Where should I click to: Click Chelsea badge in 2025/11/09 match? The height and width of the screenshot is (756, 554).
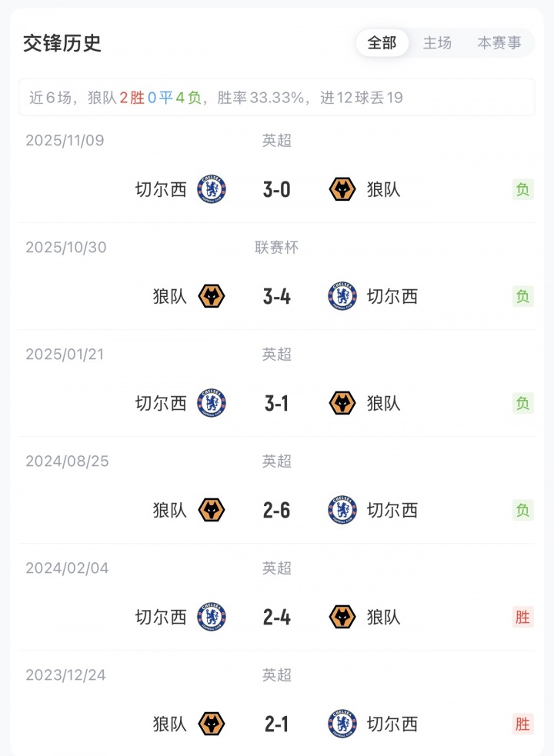tap(212, 189)
